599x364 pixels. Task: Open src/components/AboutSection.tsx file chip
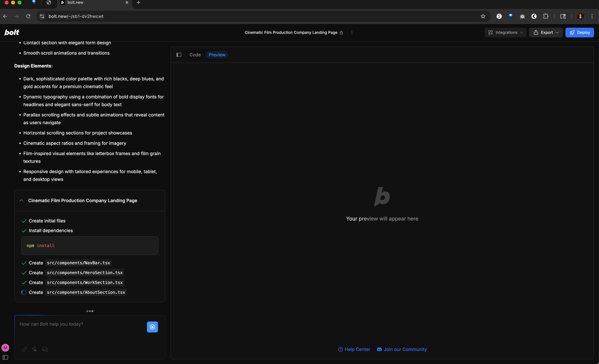(x=86, y=292)
